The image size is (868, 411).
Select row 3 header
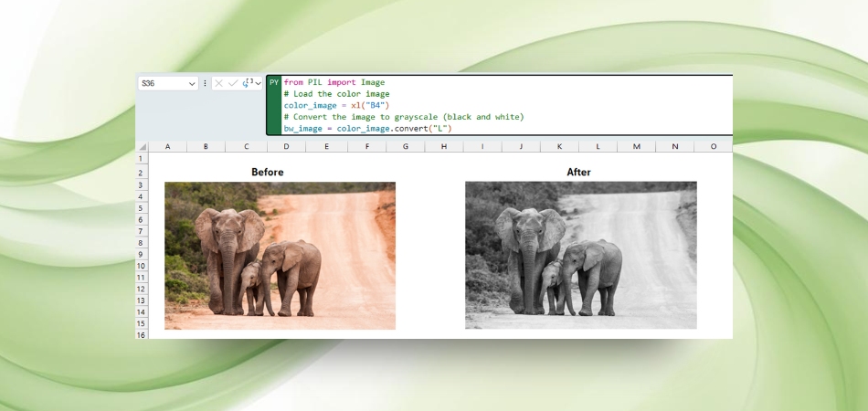[142, 184]
